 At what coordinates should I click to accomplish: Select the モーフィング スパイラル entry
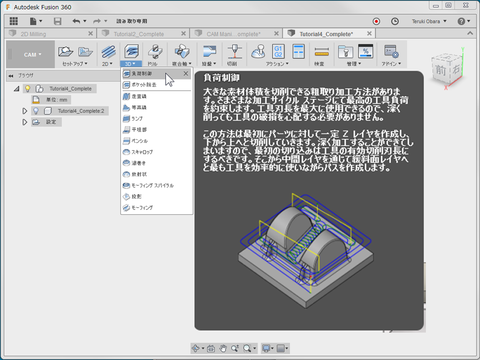point(156,185)
